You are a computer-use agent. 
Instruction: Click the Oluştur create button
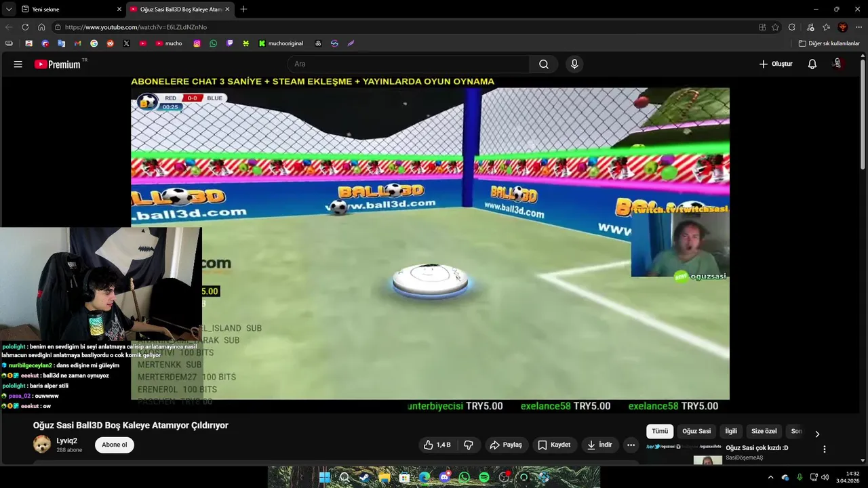click(x=775, y=64)
